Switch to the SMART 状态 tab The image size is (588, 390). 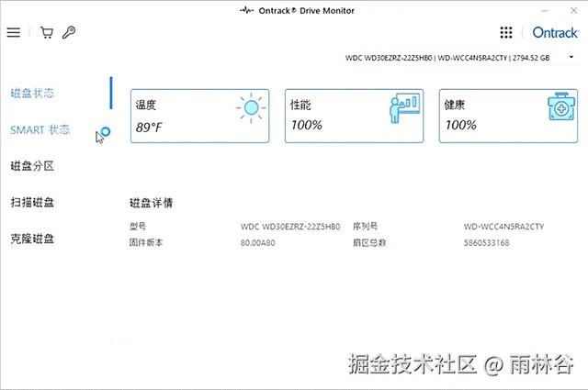point(40,129)
